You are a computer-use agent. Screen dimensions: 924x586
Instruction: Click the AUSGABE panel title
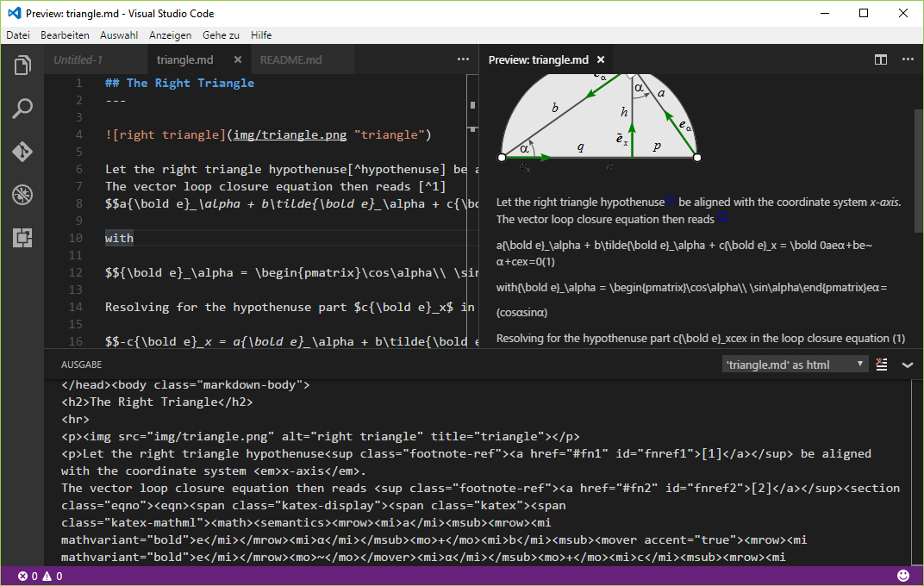(x=81, y=365)
